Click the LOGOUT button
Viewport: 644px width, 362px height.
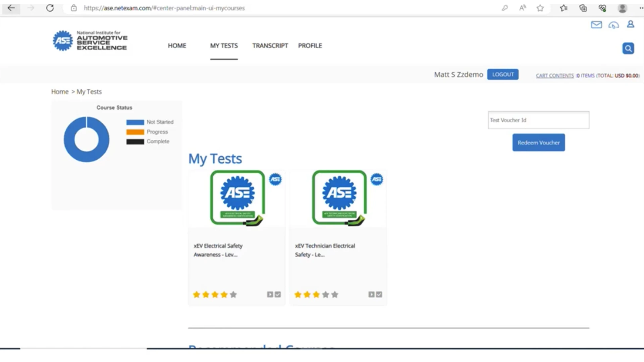503,74
